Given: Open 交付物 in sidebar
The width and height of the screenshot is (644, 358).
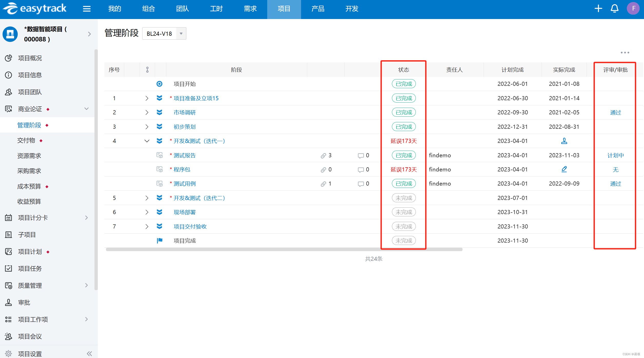Looking at the screenshot, I should (26, 140).
